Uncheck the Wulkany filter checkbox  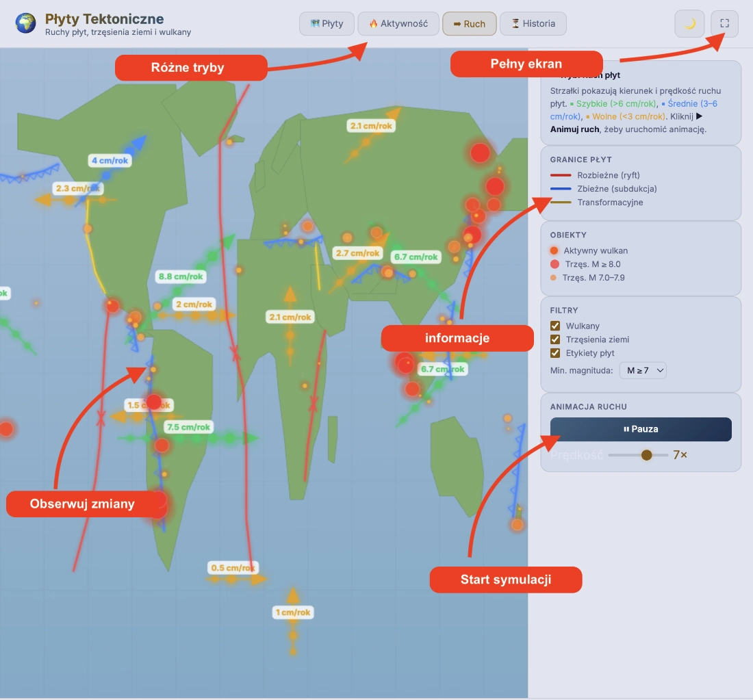tap(556, 326)
